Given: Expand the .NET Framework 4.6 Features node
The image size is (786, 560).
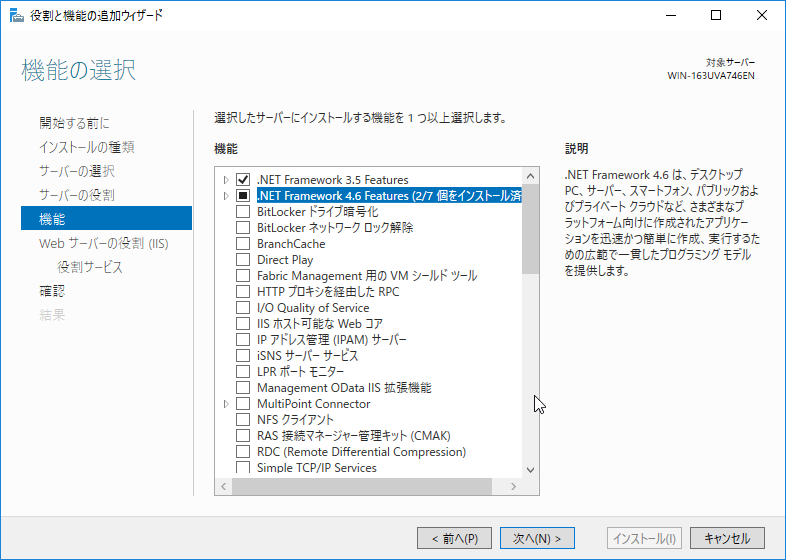Looking at the screenshot, I should click(227, 196).
